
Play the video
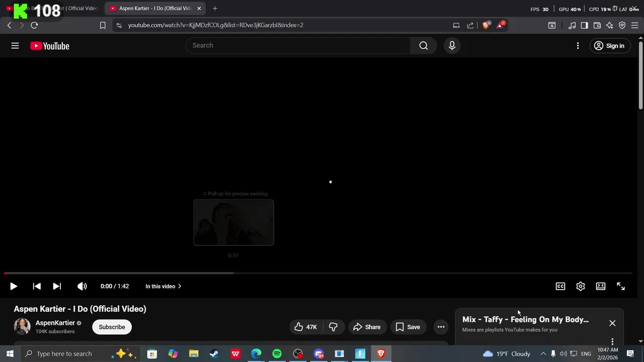click(x=14, y=286)
